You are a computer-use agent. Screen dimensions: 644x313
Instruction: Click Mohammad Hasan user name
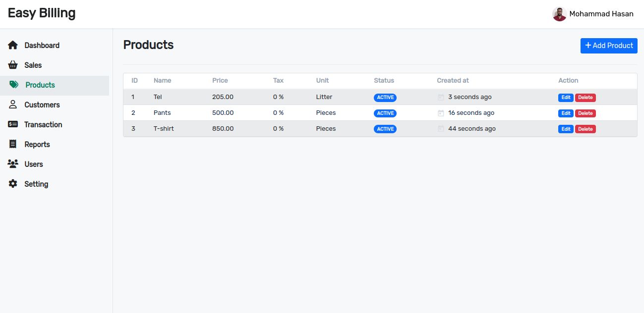pyautogui.click(x=601, y=14)
